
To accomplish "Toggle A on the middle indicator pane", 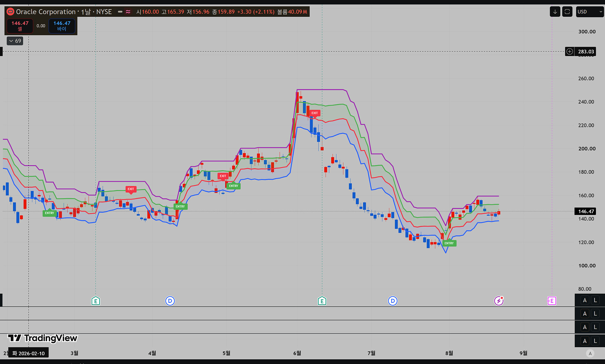I will click(585, 327).
